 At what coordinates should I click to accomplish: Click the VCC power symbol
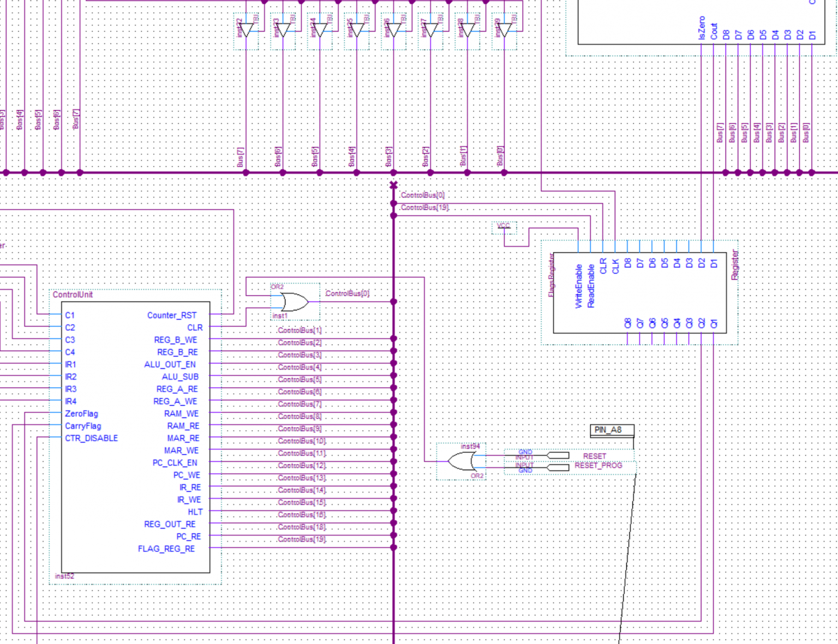point(504,227)
